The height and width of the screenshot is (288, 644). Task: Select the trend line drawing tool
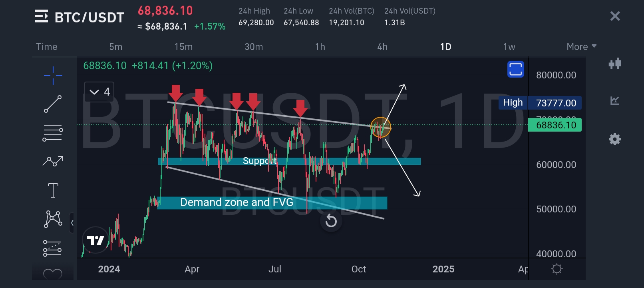[x=53, y=104]
